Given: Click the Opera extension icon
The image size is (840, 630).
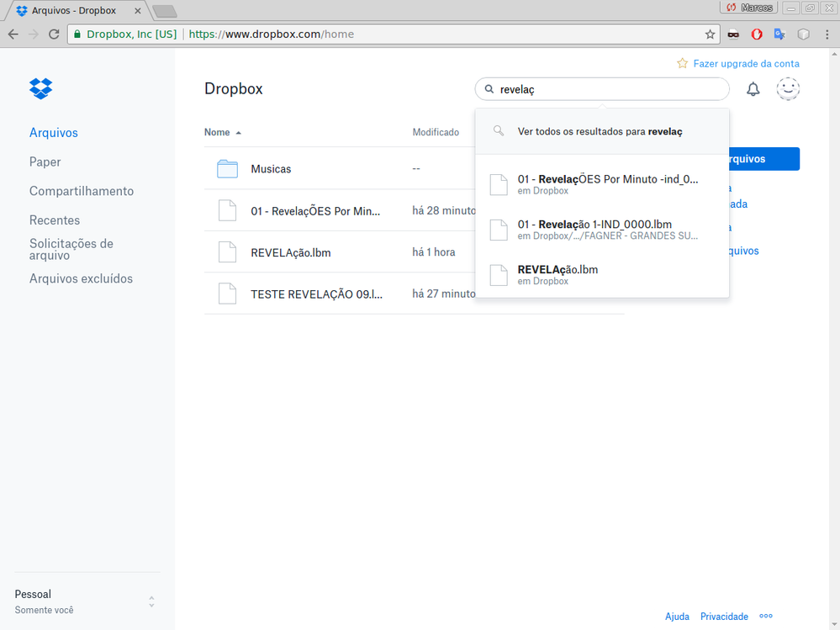Looking at the screenshot, I should click(757, 34).
